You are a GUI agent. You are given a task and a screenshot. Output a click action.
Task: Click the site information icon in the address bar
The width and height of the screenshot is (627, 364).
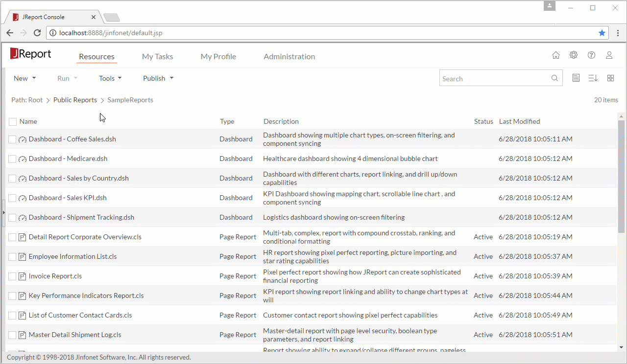coord(53,33)
